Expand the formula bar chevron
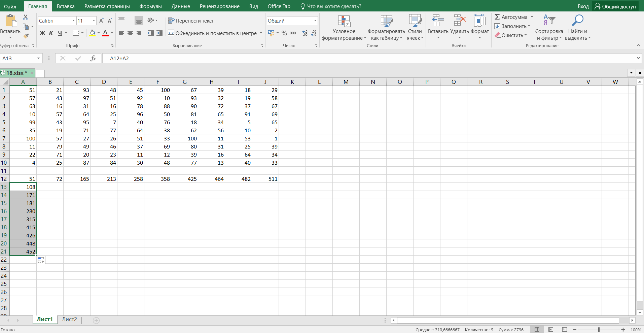 point(638,58)
